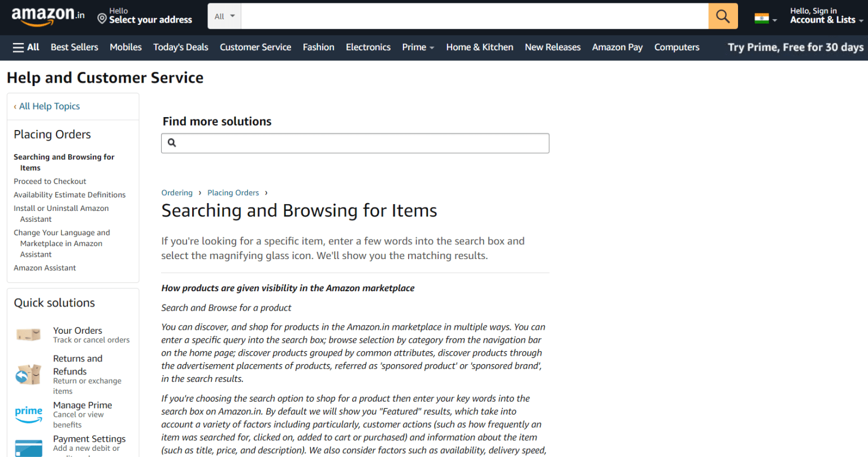Open Computers category
The height and width of the screenshot is (457, 868).
pyautogui.click(x=677, y=48)
